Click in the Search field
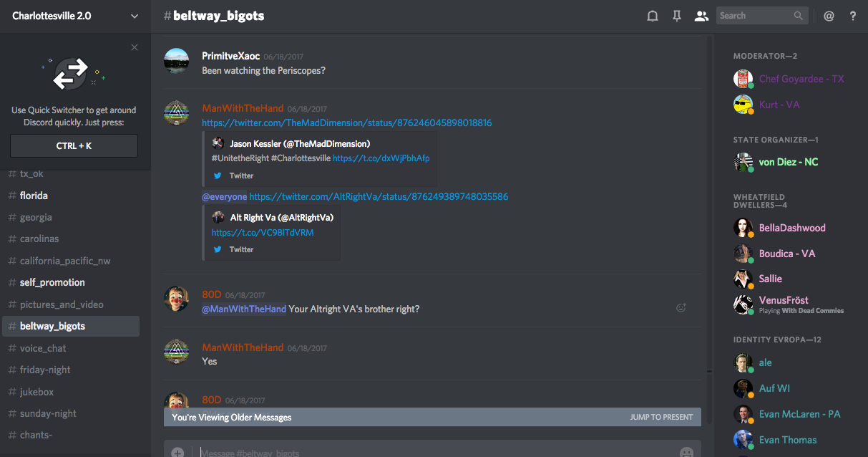Viewport: 868px width, 457px height. [754, 16]
